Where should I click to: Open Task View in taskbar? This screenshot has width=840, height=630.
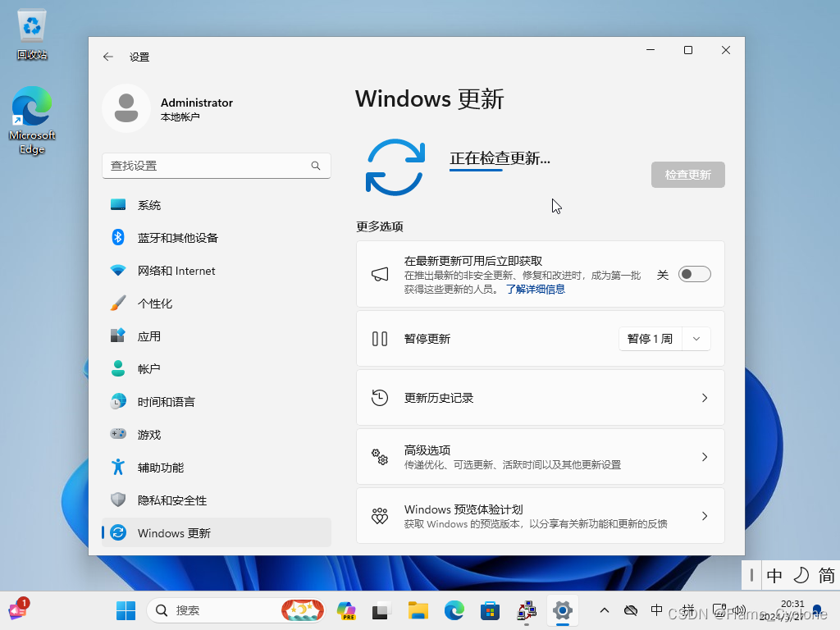[381, 610]
